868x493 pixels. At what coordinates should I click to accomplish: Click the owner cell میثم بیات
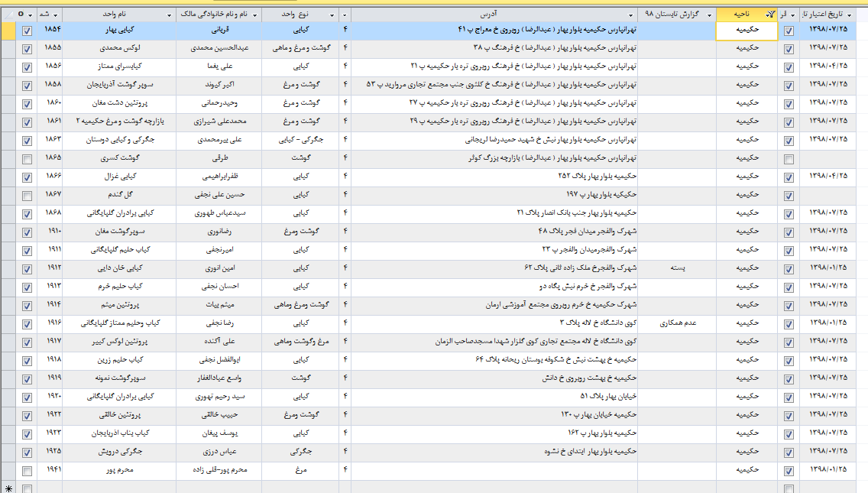click(x=219, y=305)
